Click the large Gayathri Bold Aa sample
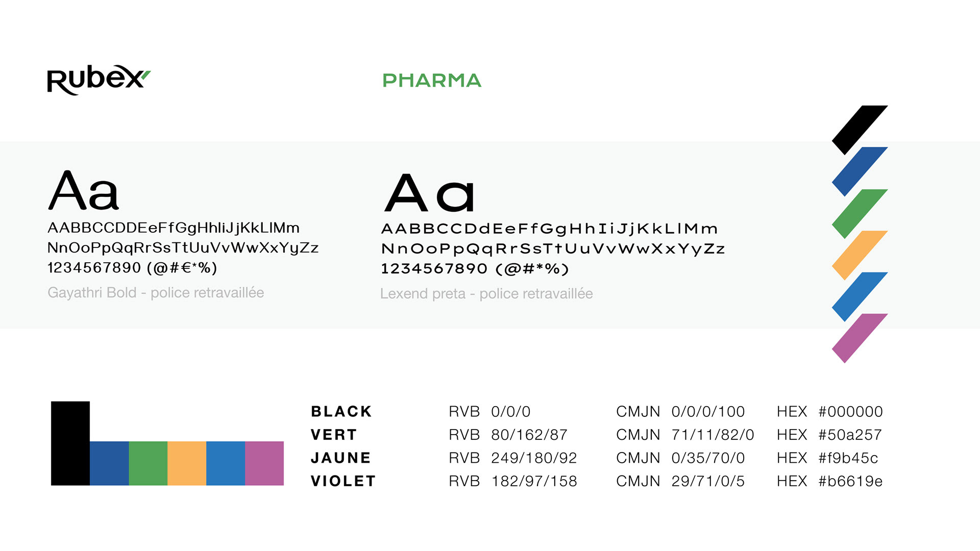 [84, 191]
